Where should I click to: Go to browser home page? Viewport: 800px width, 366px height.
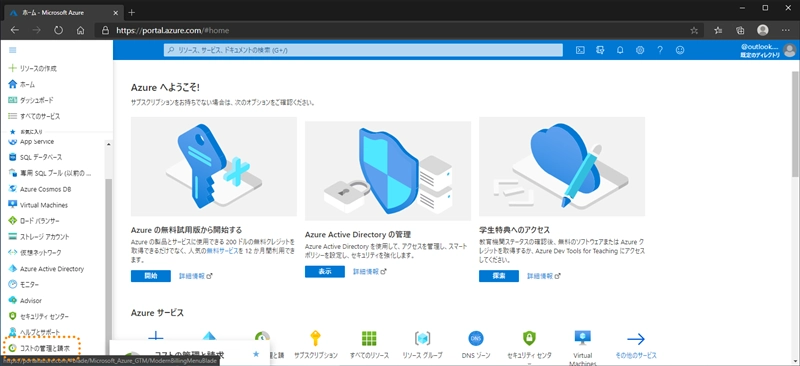[80, 30]
